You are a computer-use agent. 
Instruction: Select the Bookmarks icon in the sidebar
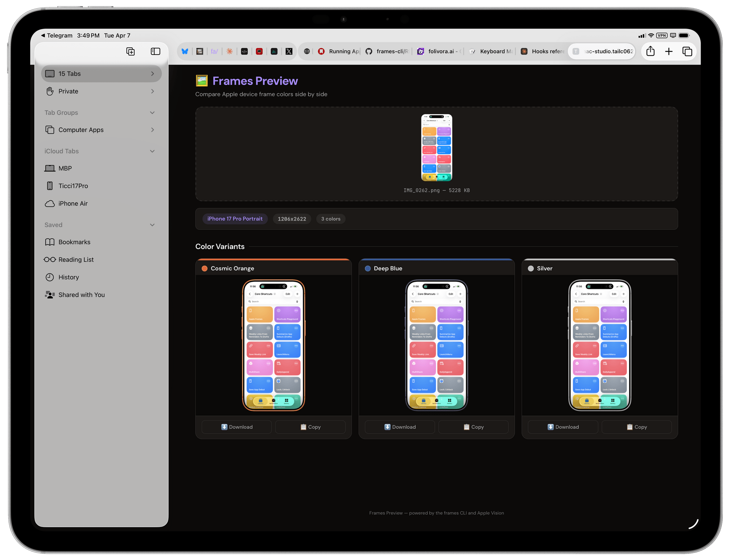50,242
